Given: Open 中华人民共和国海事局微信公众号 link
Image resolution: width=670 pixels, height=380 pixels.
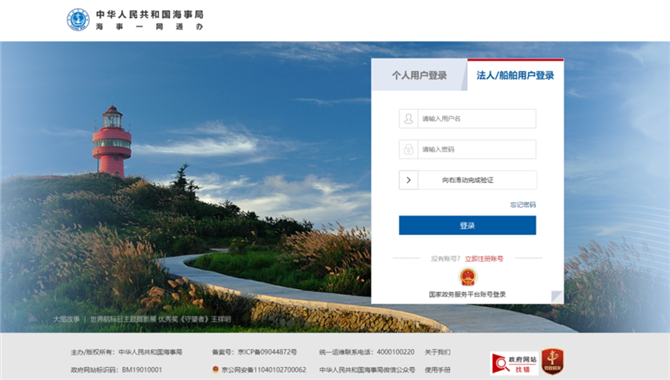Looking at the screenshot, I should coord(367,369).
